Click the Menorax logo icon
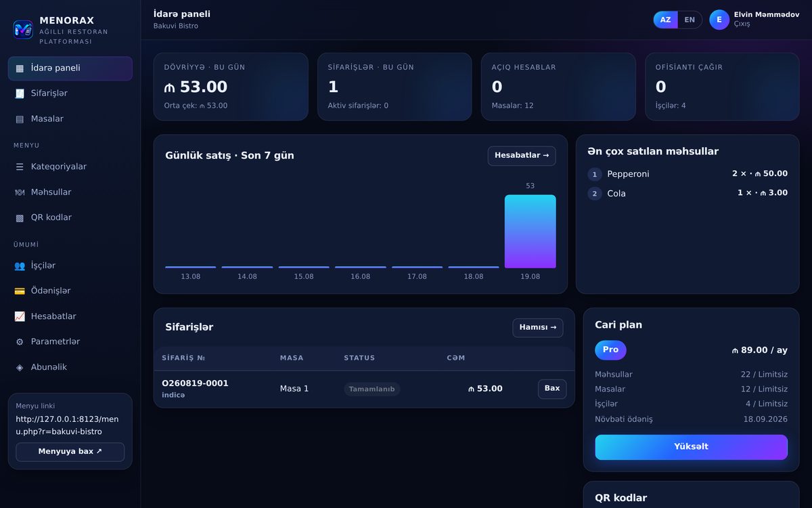This screenshot has height=508, width=812. [23, 30]
